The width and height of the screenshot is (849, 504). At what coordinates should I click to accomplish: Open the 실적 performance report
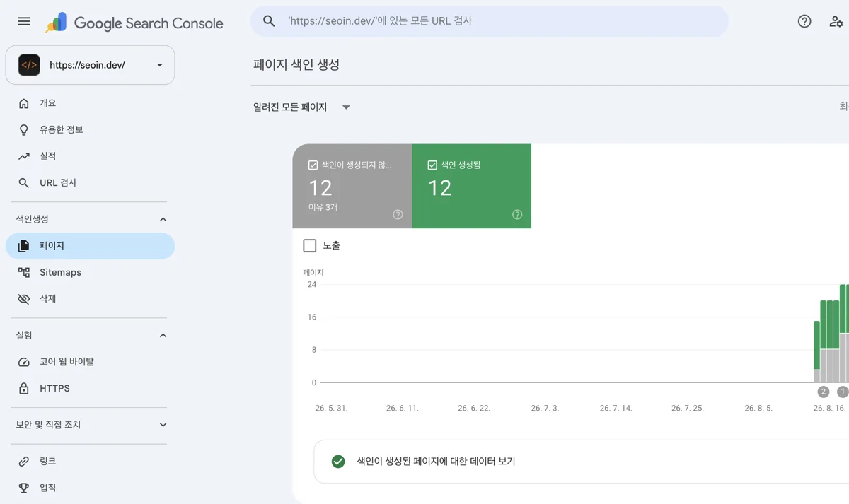90,156
